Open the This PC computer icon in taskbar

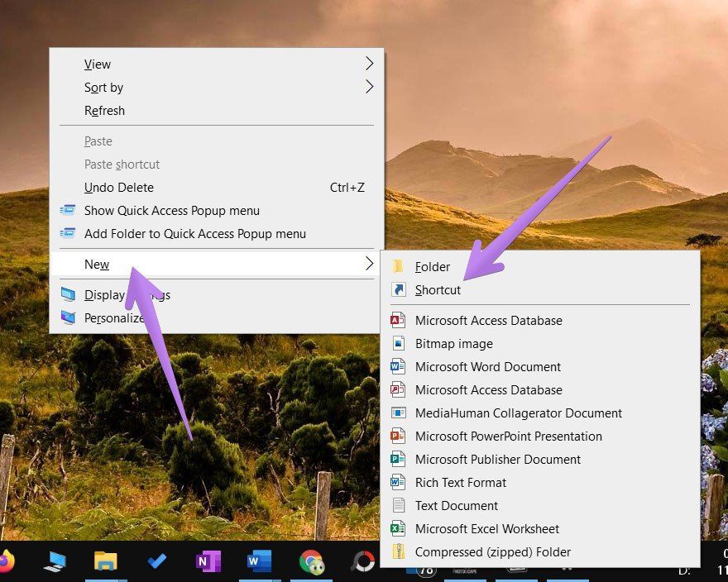(55, 561)
